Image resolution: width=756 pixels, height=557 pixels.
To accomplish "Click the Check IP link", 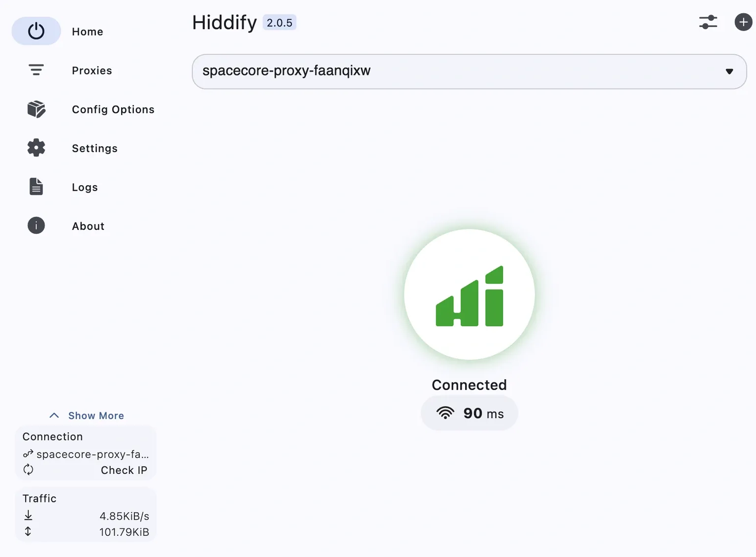I will pyautogui.click(x=124, y=470).
